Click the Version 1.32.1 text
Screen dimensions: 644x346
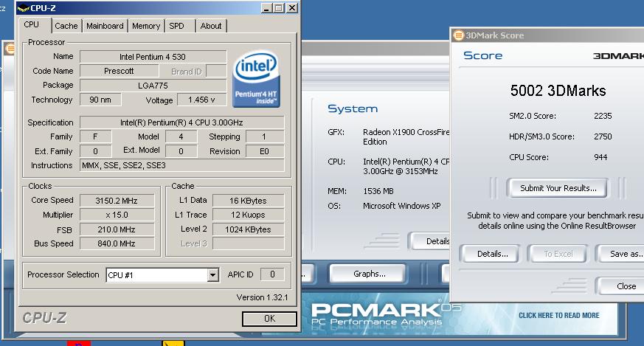point(262,297)
